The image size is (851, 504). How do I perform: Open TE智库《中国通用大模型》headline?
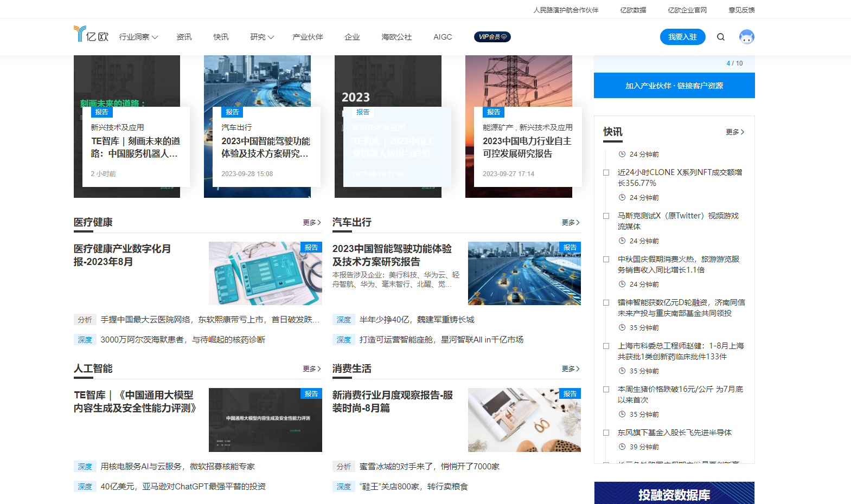click(x=135, y=402)
